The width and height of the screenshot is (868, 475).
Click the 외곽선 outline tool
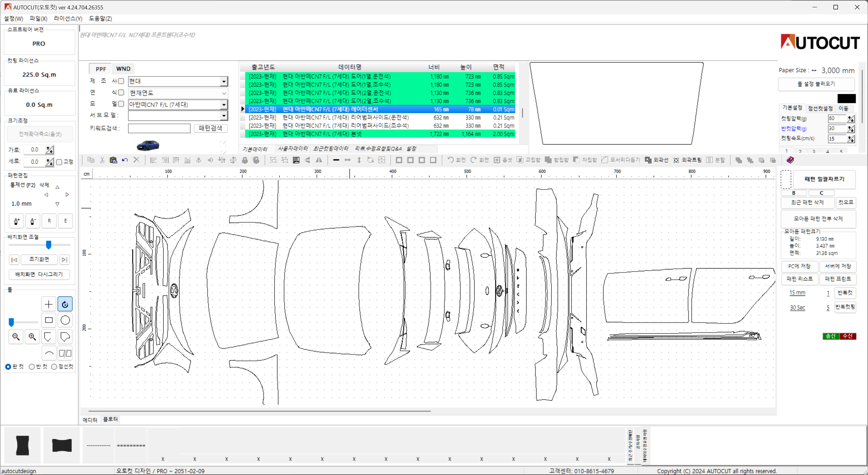pos(656,160)
